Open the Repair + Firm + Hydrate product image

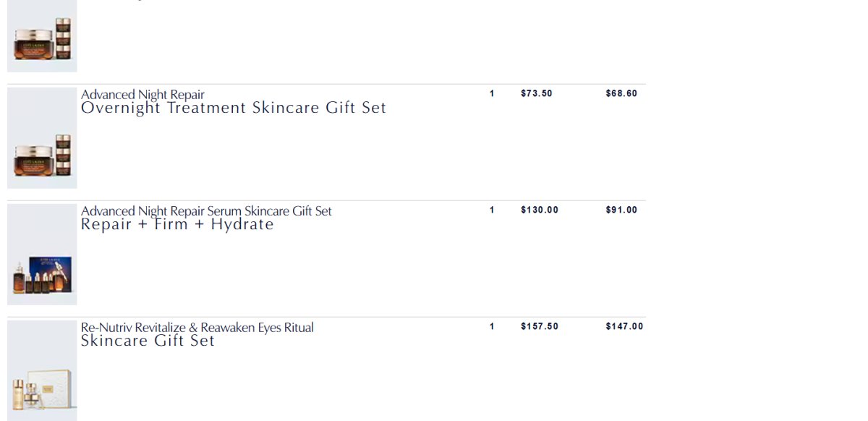tap(42, 255)
